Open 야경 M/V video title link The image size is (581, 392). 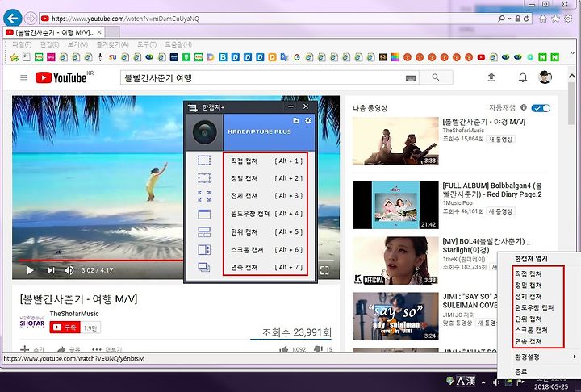tap(484, 122)
